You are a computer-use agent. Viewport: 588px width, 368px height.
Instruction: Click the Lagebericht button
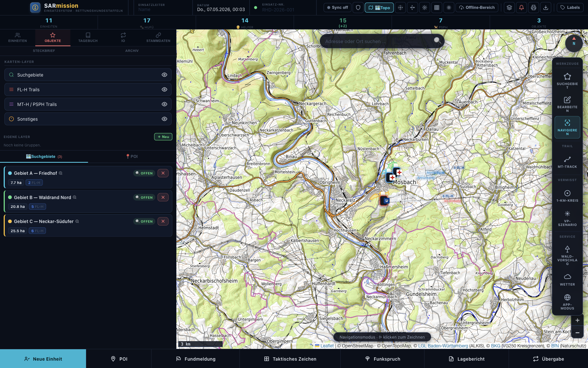pyautogui.click(x=467, y=359)
